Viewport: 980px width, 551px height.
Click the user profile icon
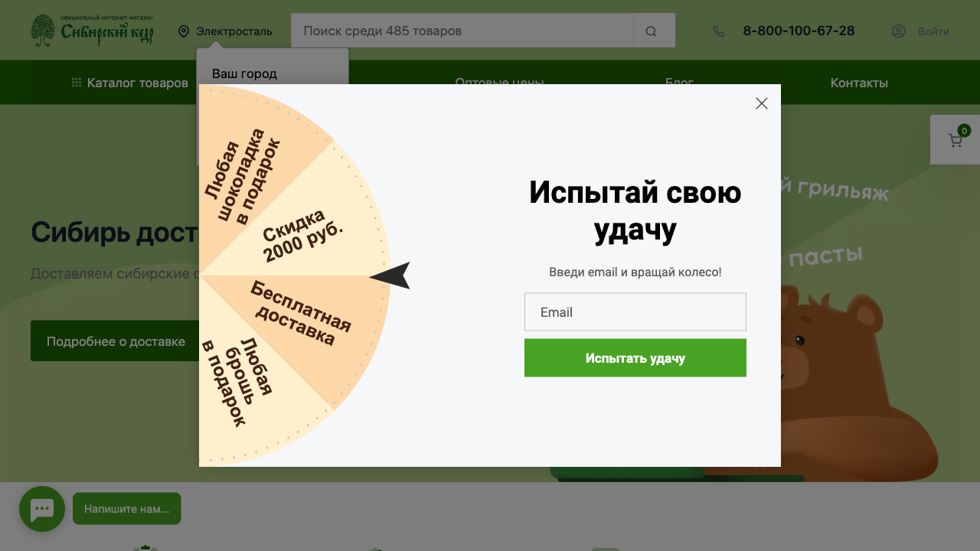pyautogui.click(x=899, y=31)
